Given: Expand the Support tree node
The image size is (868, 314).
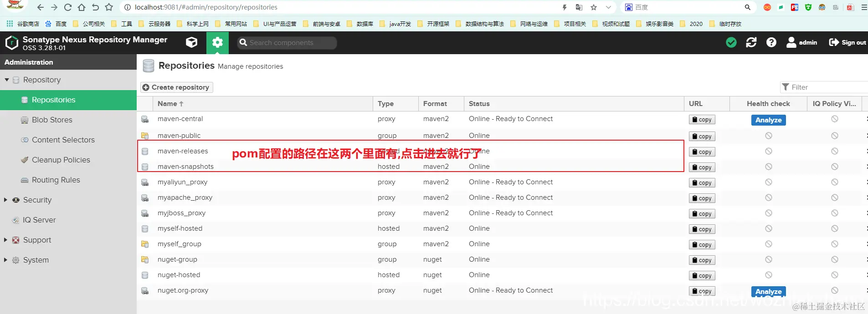Looking at the screenshot, I should coord(5,240).
